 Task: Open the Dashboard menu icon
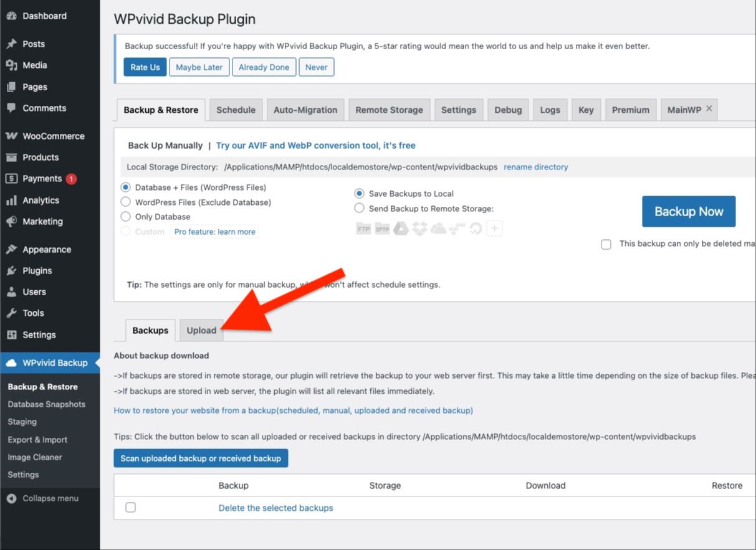pos(11,16)
